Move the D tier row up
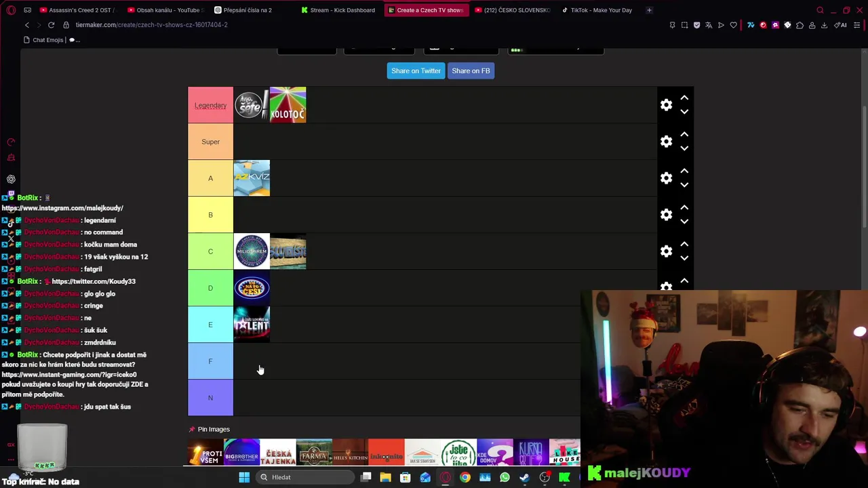Screen dimensions: 868x488 (x=684, y=281)
